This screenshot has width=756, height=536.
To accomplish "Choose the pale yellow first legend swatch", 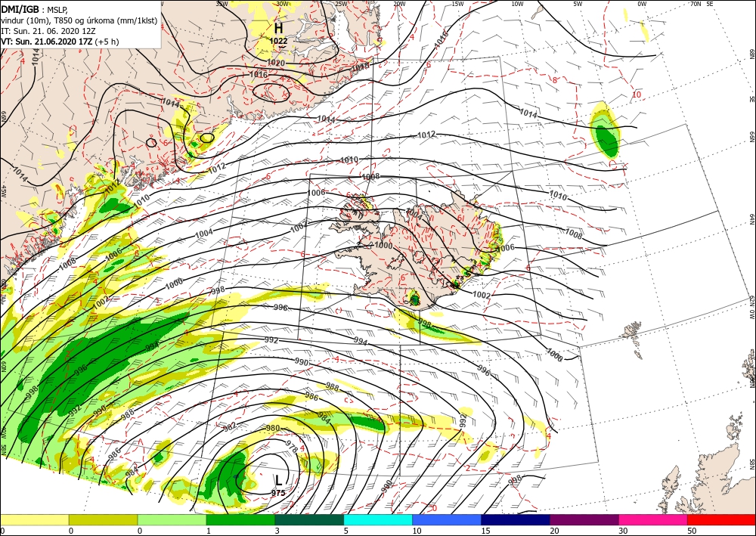I will (34, 519).
